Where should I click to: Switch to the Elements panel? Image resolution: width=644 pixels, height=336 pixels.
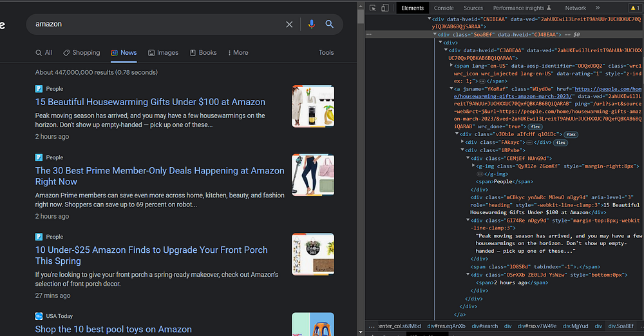(x=412, y=8)
